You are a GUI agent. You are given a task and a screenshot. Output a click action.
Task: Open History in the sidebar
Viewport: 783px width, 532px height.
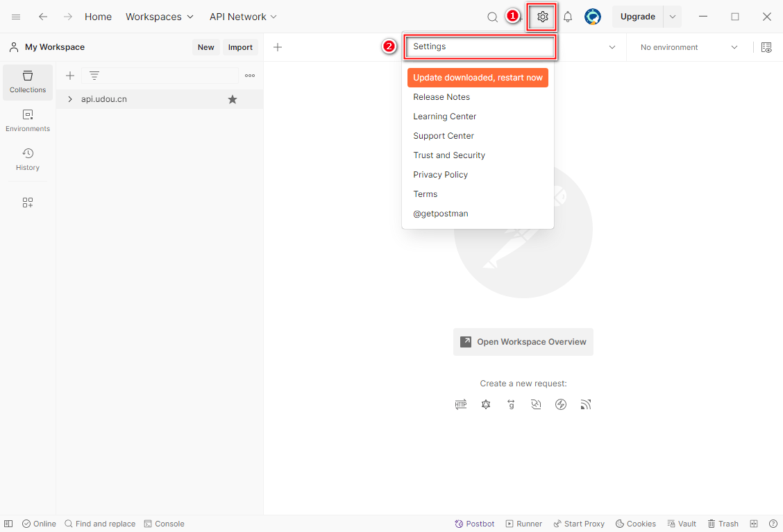pyautogui.click(x=28, y=159)
